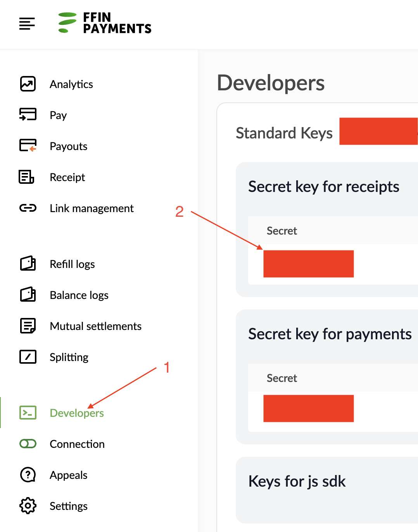The height and width of the screenshot is (532, 418).
Task: Go to Link management page
Action: [x=92, y=208]
